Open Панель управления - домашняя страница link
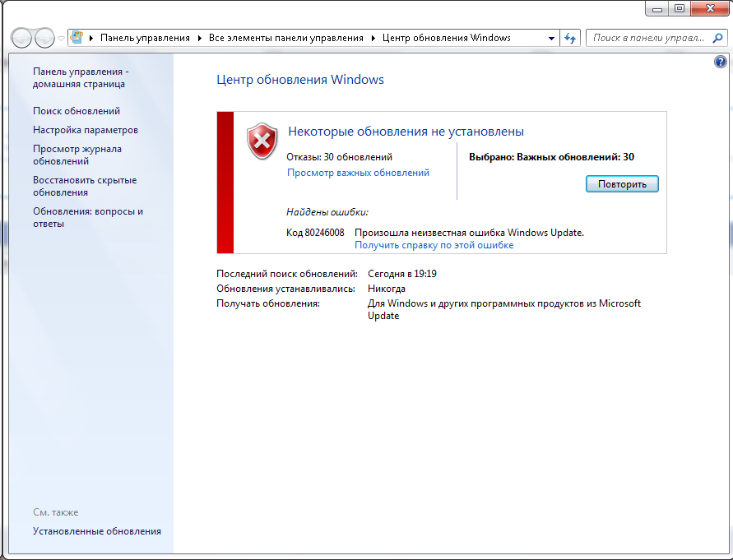The height and width of the screenshot is (560, 733). [81, 77]
